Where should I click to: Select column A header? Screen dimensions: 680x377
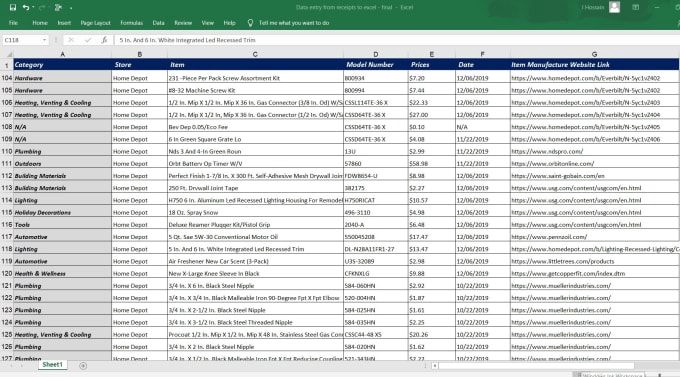(x=62, y=54)
